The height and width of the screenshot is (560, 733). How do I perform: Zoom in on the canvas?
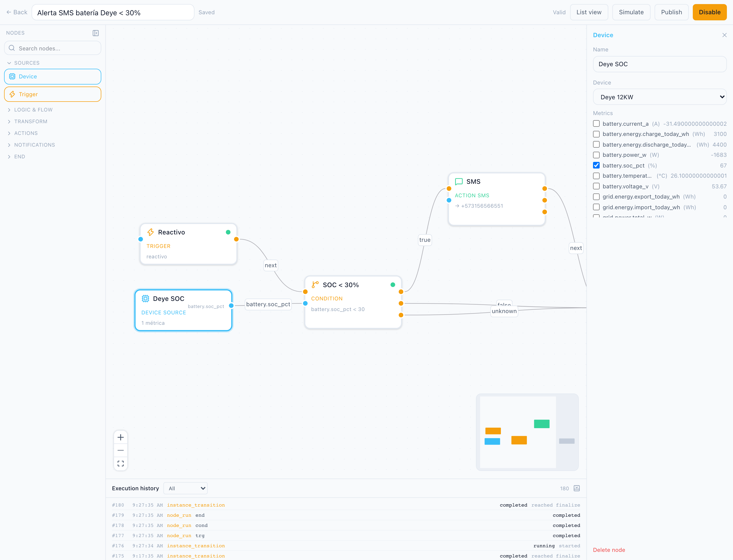(121, 437)
